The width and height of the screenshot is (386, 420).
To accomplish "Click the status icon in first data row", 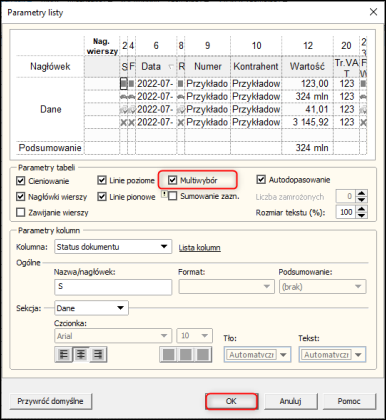I will point(124,83).
